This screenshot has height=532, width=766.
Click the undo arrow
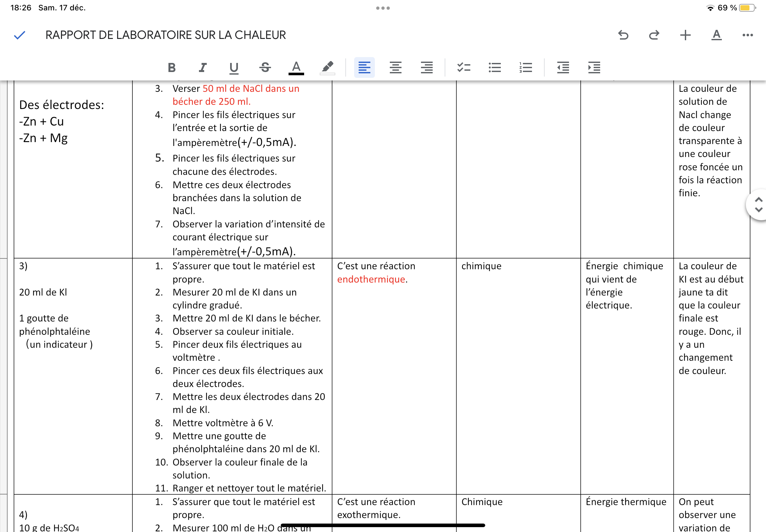point(623,35)
